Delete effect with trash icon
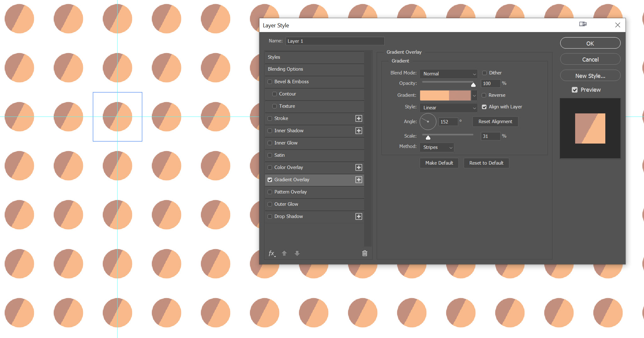Viewport: 644px width, 338px height. pos(365,253)
